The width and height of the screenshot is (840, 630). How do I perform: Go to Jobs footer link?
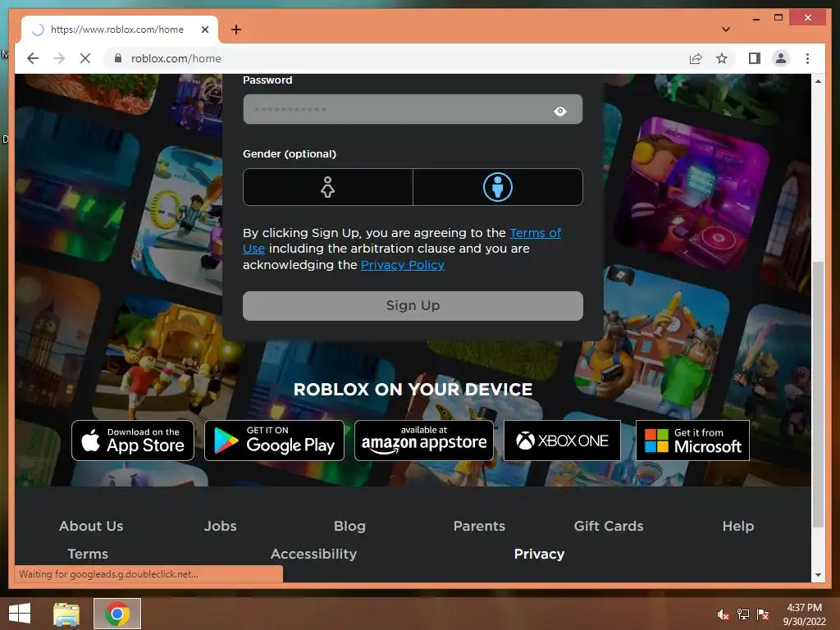coord(220,526)
